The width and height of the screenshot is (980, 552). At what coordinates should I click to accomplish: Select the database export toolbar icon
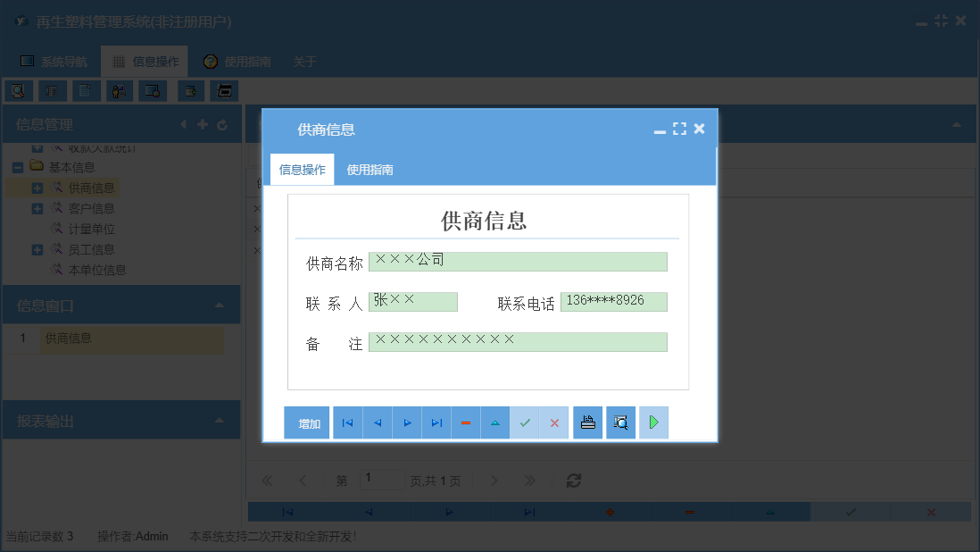[190, 90]
